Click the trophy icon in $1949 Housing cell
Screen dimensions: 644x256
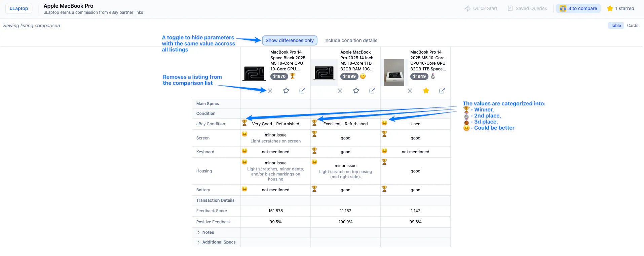384,162
